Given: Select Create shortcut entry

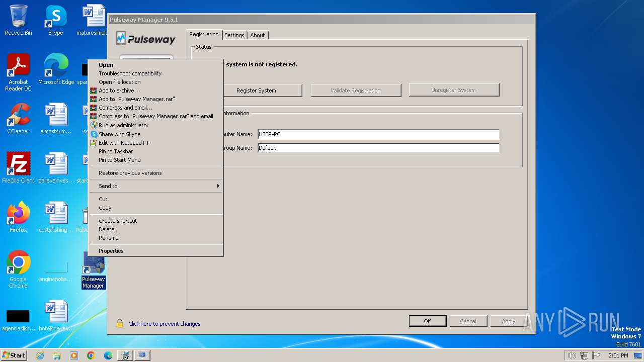Looking at the screenshot, I should [155, 221].
